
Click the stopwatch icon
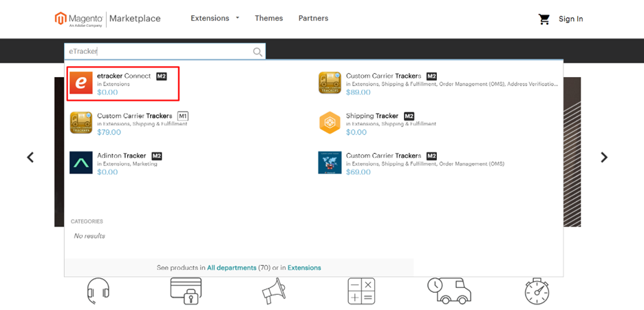pos(537,291)
